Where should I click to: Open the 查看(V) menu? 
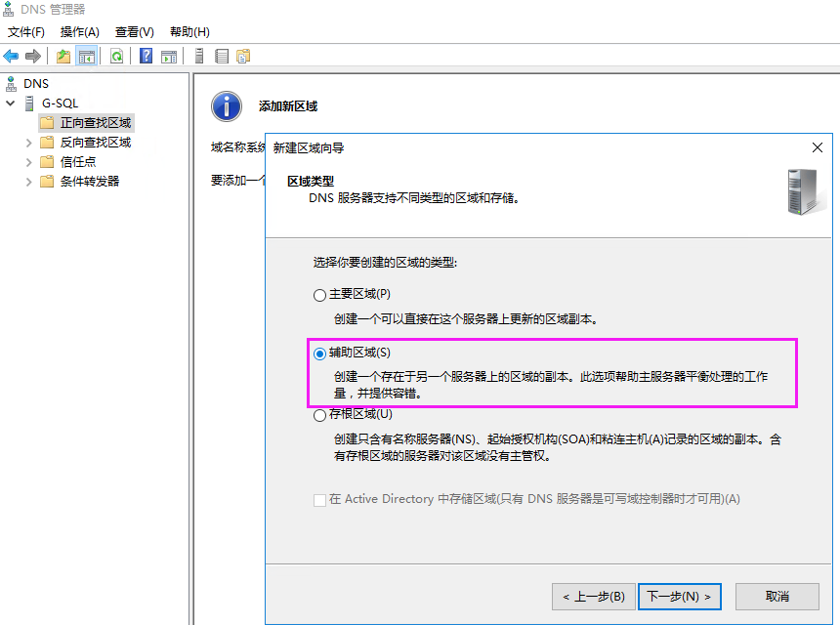[x=135, y=32]
